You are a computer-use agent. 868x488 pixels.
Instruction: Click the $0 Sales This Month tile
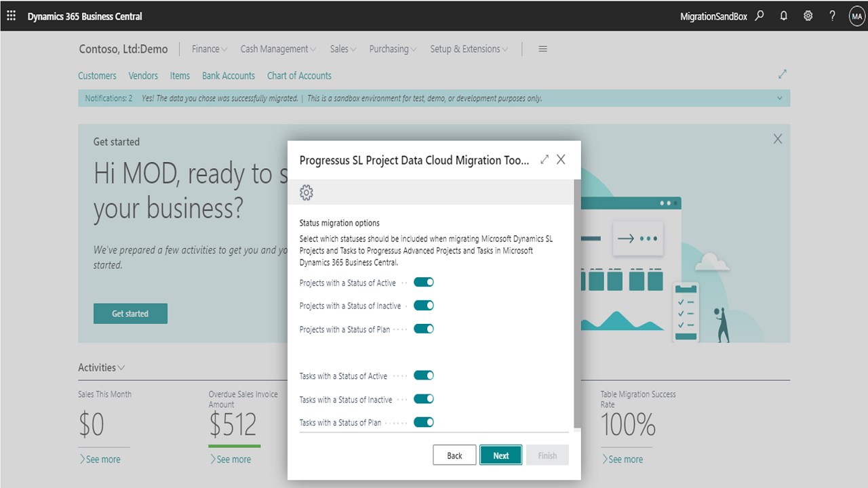[92, 425]
